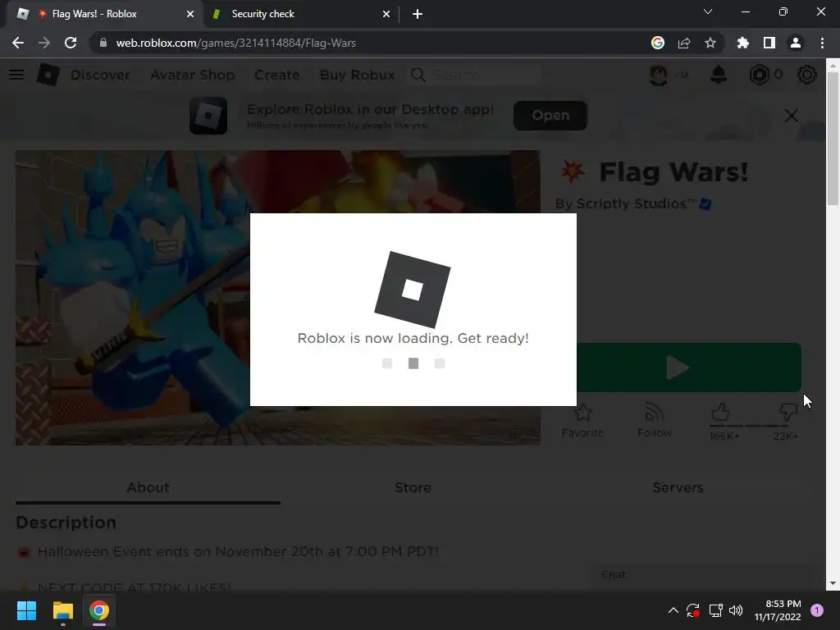Open File Explorer from the taskbar
Screen dimensions: 840x630
(x=62, y=610)
